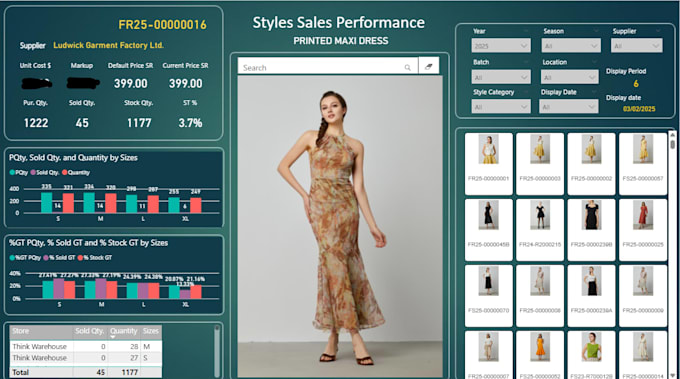
Task: Click Pur. Qty. value 1222
Action: click(x=36, y=123)
